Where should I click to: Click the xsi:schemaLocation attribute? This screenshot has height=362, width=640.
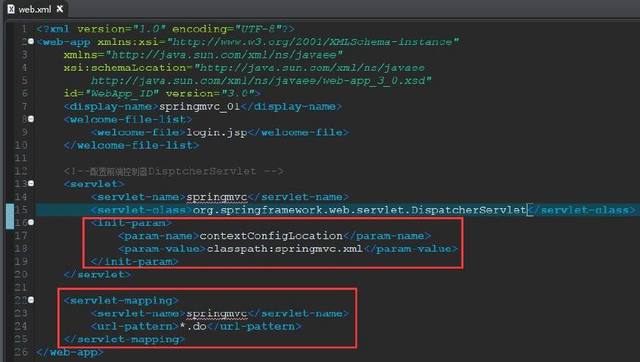[128, 68]
